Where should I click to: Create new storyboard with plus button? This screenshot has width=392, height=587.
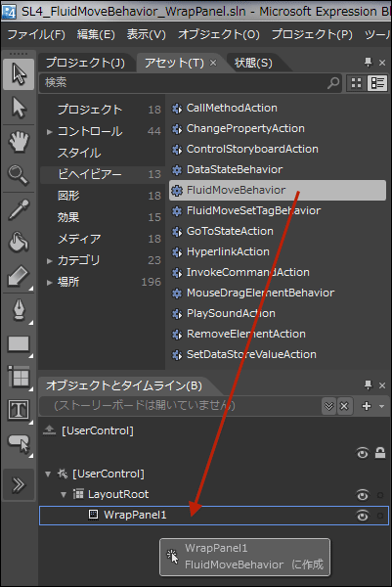tap(367, 406)
